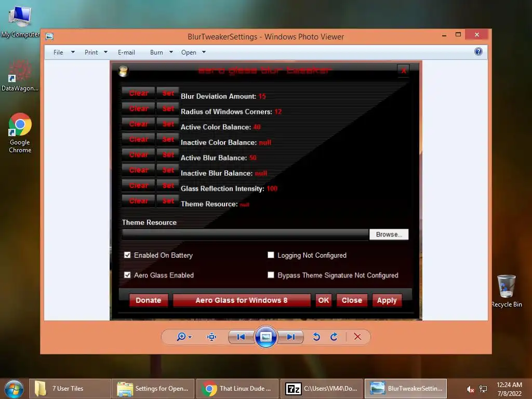Viewport: 532px width, 399px height.
Task: Click the Apply button
Action: (x=387, y=300)
